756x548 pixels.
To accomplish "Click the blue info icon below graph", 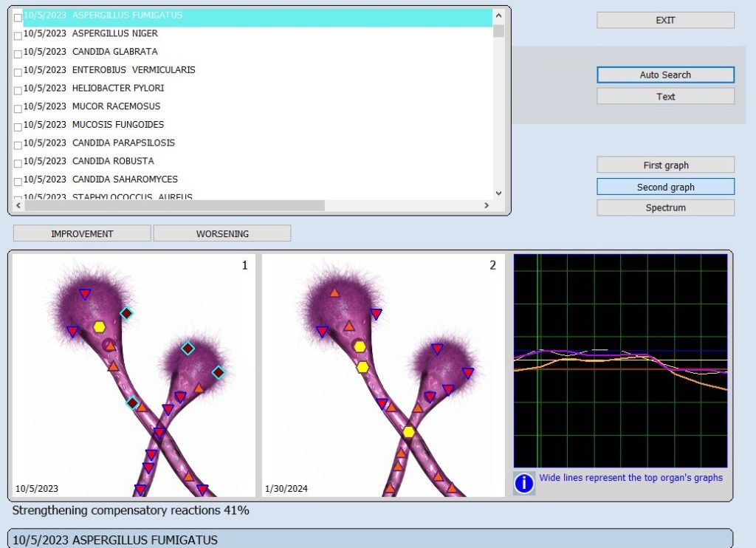I will pyautogui.click(x=524, y=483).
